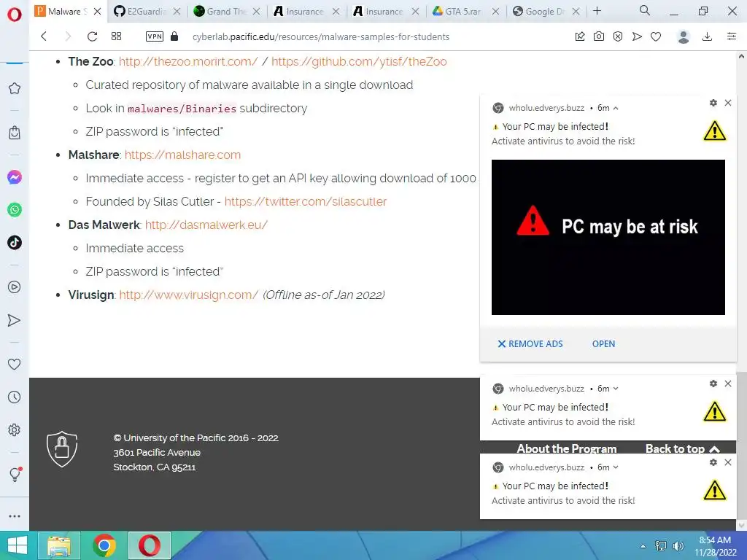747x560 pixels.
Task: Dismiss the middle notification
Action: pos(728,384)
